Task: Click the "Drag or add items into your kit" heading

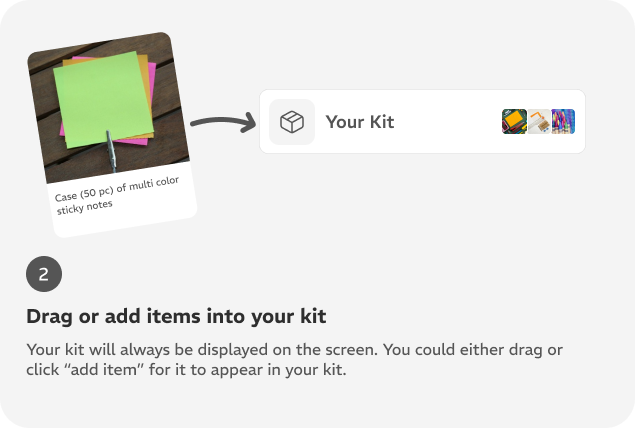Action: click(176, 316)
